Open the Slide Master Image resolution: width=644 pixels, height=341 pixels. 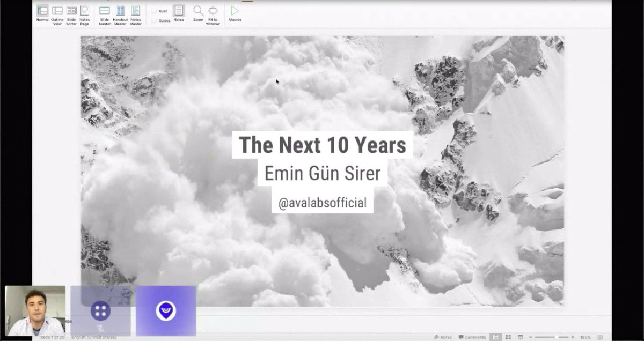tap(105, 15)
